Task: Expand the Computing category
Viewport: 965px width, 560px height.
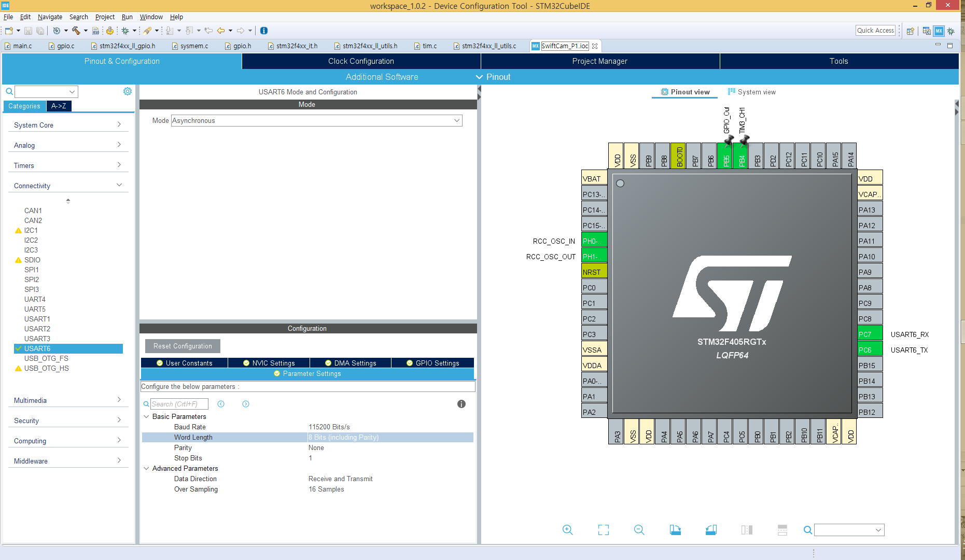Action: (68, 441)
